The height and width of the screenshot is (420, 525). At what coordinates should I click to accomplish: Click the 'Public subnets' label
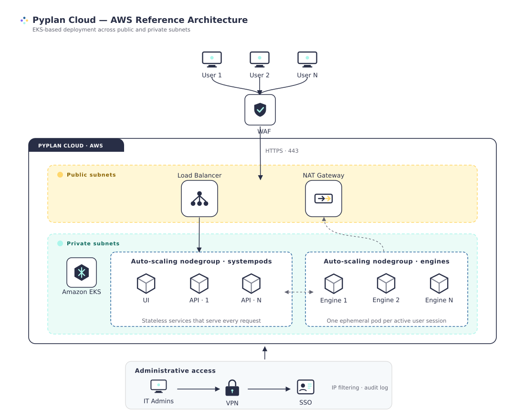coord(91,175)
